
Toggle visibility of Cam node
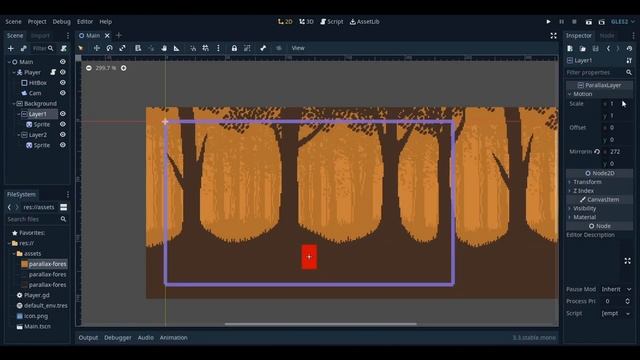[x=63, y=93]
